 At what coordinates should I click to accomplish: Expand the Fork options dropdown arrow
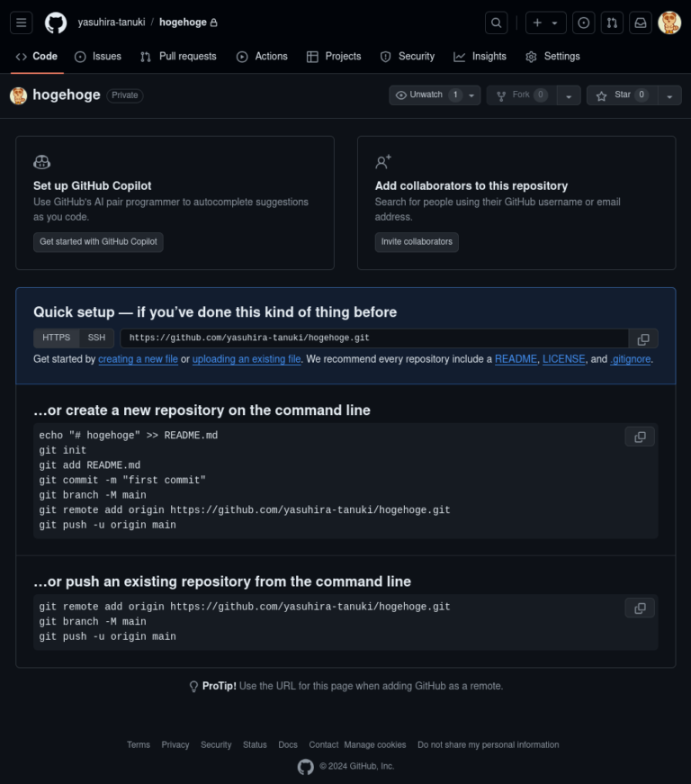569,95
